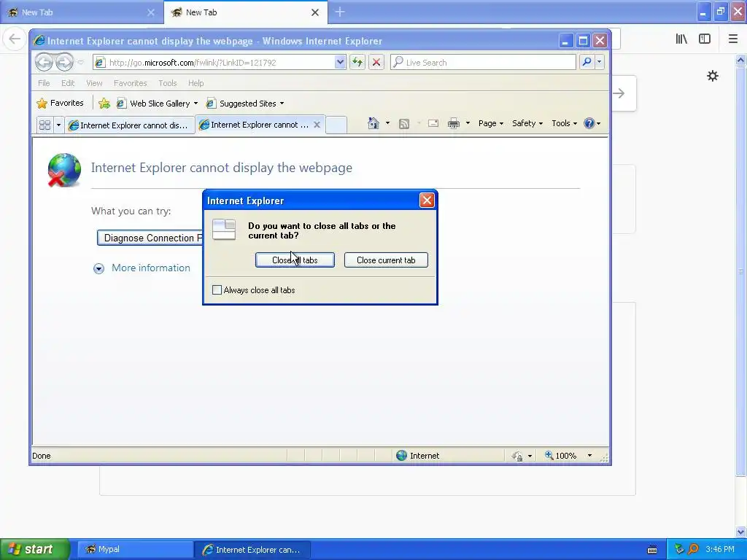The image size is (747, 560).
Task: Click the Internet security zone indicator
Action: coord(418,456)
